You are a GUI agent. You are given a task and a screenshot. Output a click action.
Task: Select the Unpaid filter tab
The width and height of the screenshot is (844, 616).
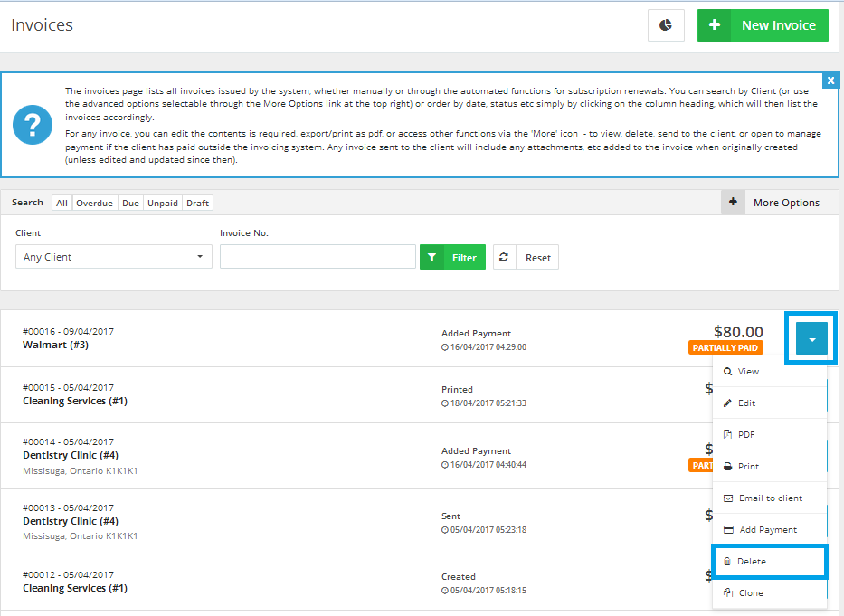coord(163,204)
